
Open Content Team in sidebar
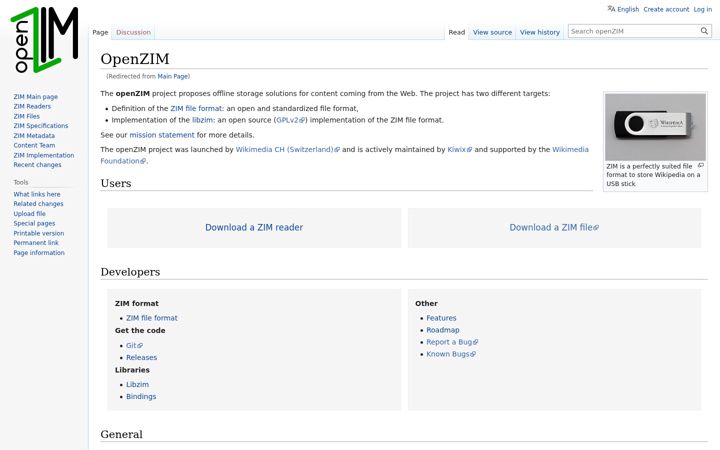point(34,146)
